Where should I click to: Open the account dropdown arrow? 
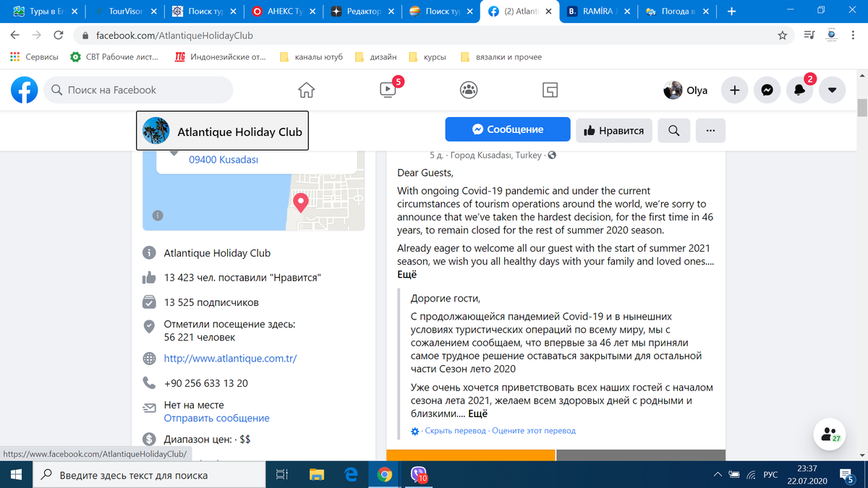click(832, 90)
